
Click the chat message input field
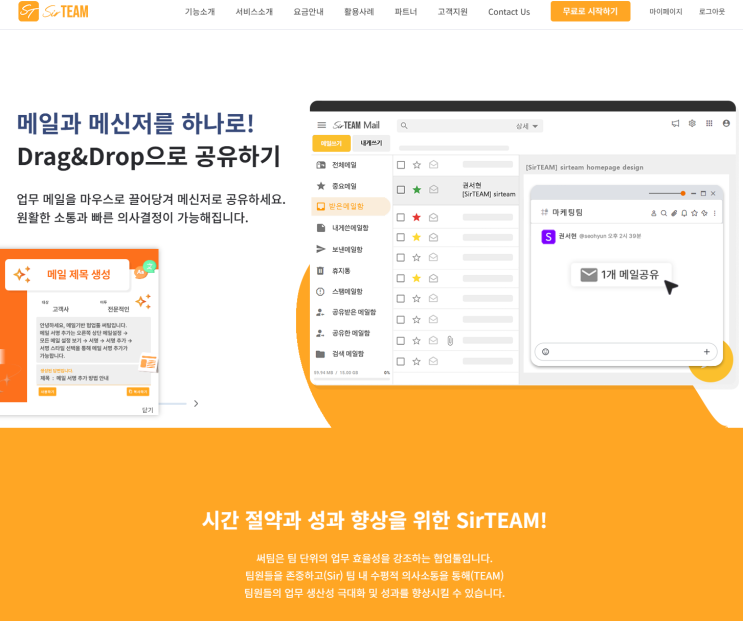[x=625, y=352]
